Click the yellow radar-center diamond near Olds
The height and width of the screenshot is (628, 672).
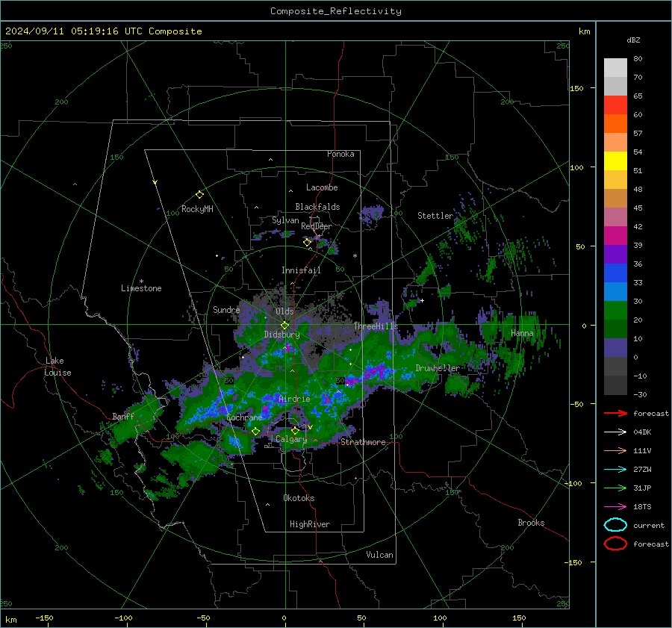coord(285,326)
